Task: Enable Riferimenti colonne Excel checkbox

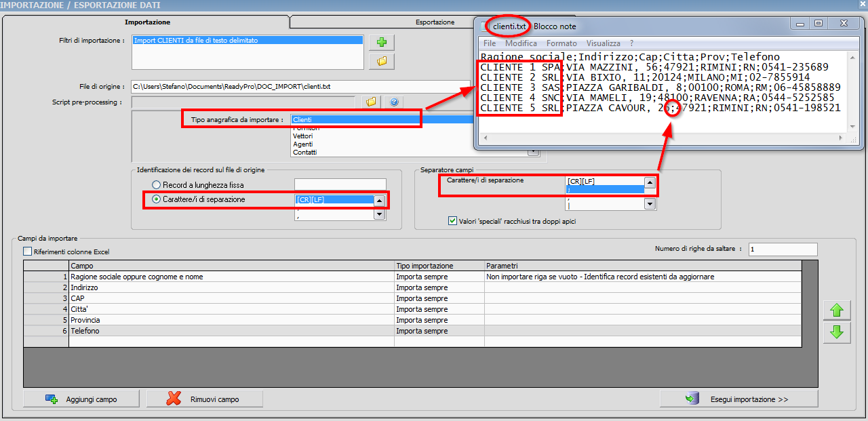Action: coord(28,252)
